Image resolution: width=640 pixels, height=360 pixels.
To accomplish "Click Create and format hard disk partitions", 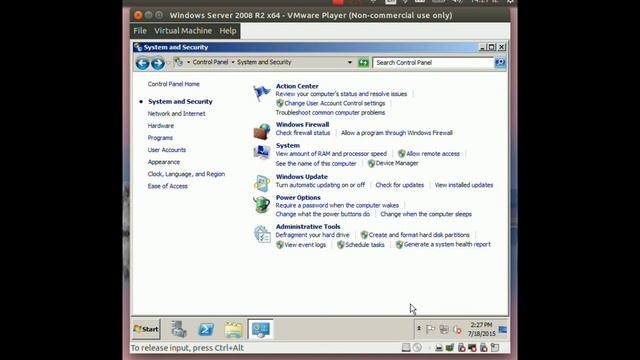I will coord(419,235).
